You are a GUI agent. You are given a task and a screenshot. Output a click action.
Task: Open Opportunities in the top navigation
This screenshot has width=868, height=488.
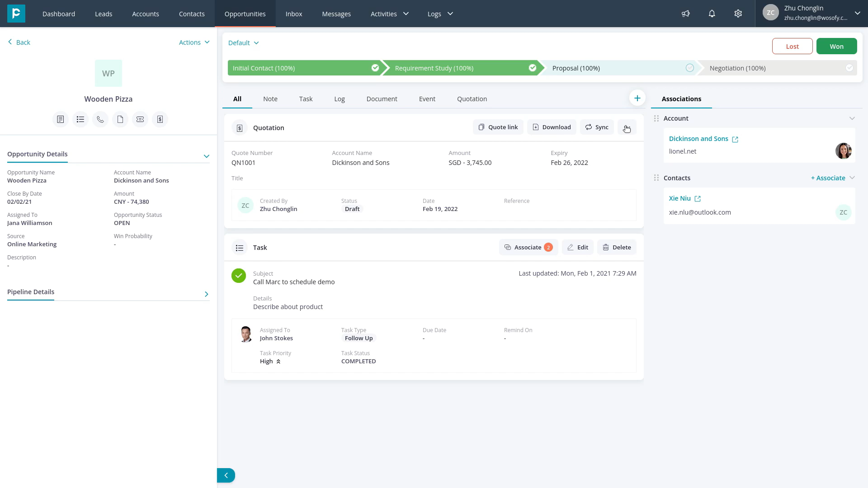pyautogui.click(x=245, y=14)
